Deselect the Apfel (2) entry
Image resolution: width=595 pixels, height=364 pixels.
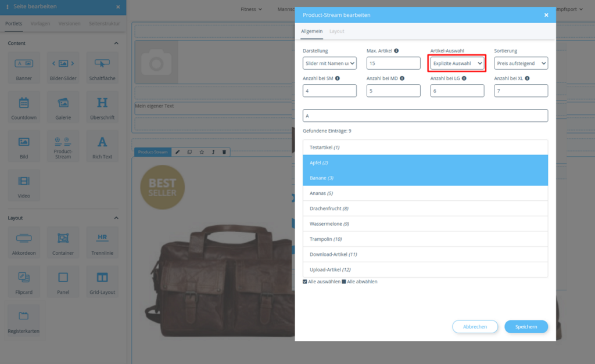click(x=425, y=163)
